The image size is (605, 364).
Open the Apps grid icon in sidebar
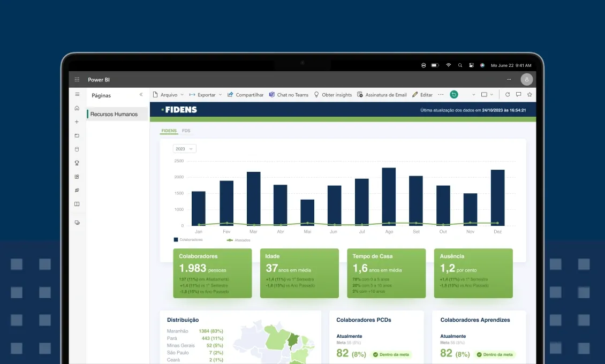77,177
